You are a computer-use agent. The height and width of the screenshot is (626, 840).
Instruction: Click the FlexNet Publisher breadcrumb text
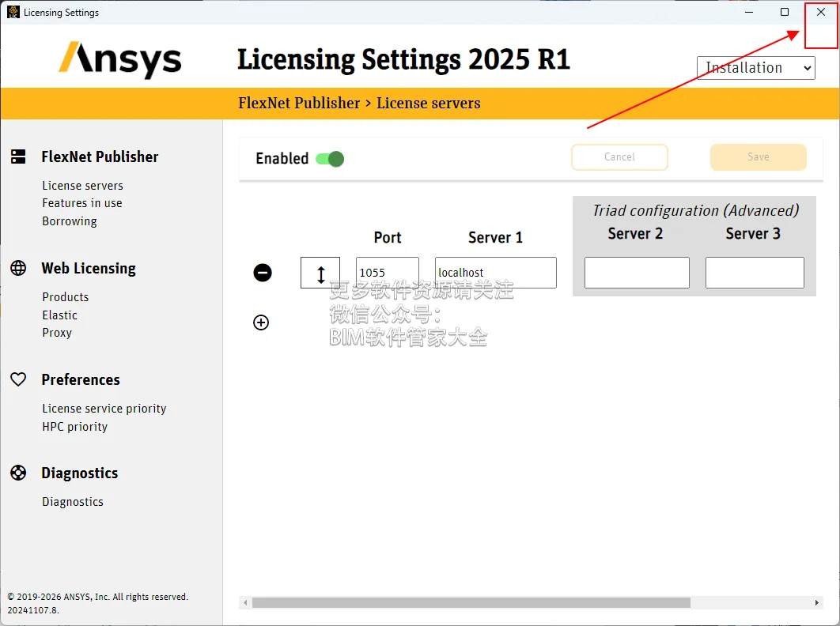(x=299, y=103)
